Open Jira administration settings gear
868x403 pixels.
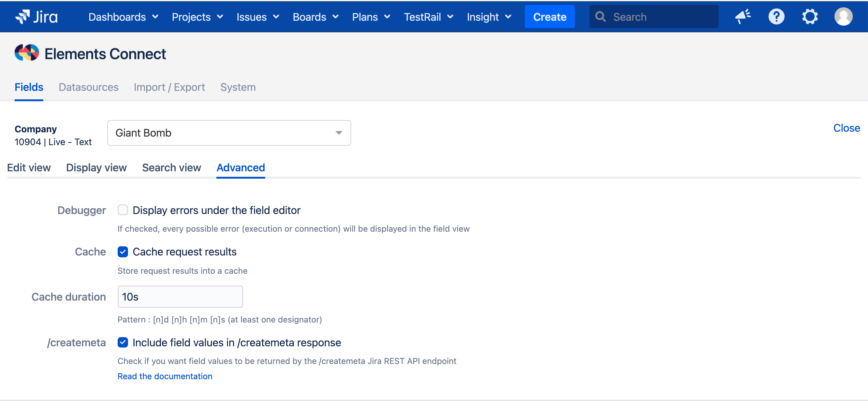[x=810, y=16]
